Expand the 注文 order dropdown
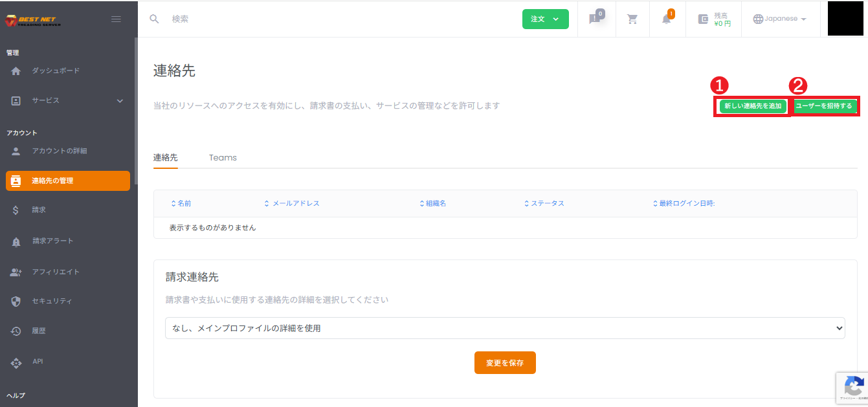This screenshot has height=407, width=868. 545,19
